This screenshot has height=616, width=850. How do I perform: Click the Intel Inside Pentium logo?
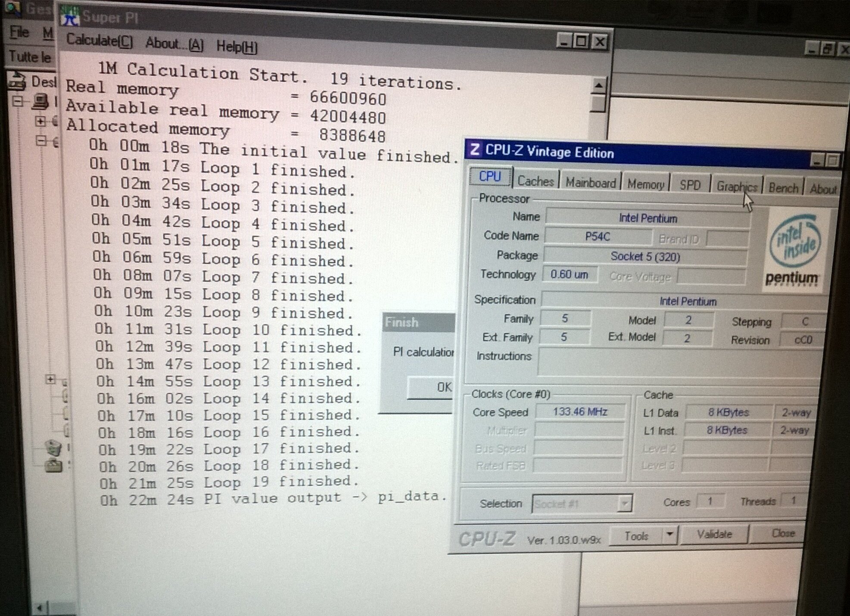pyautogui.click(x=795, y=250)
